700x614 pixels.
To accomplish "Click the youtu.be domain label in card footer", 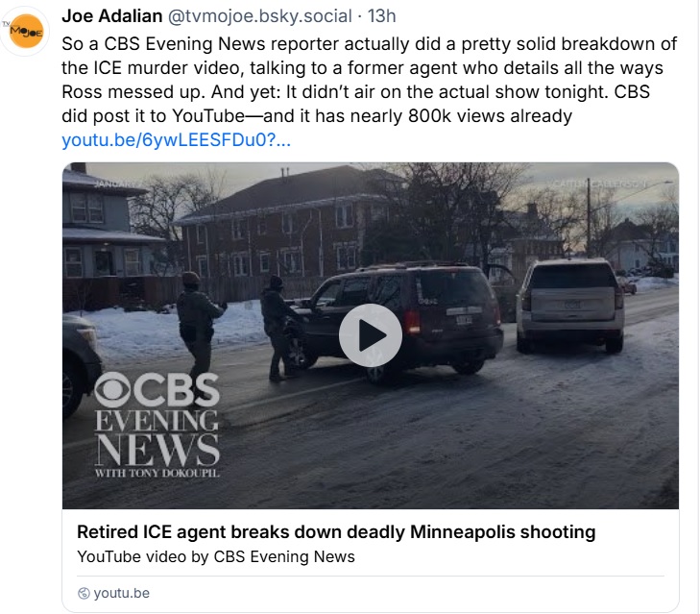I will pos(121,593).
